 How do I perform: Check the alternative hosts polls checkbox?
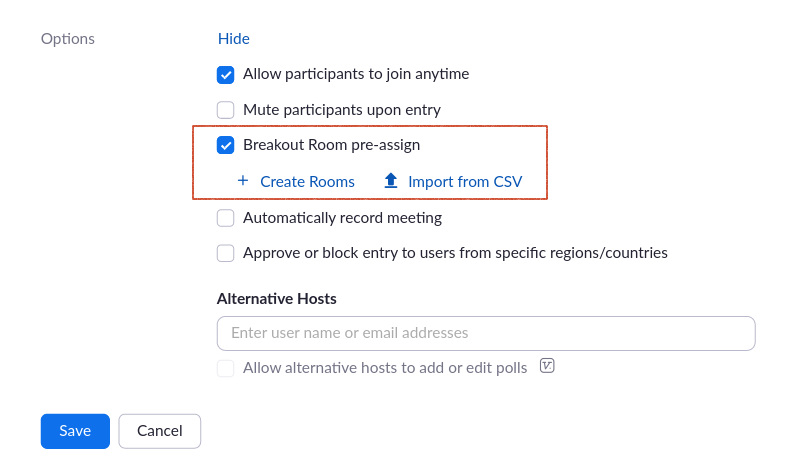pyautogui.click(x=226, y=368)
